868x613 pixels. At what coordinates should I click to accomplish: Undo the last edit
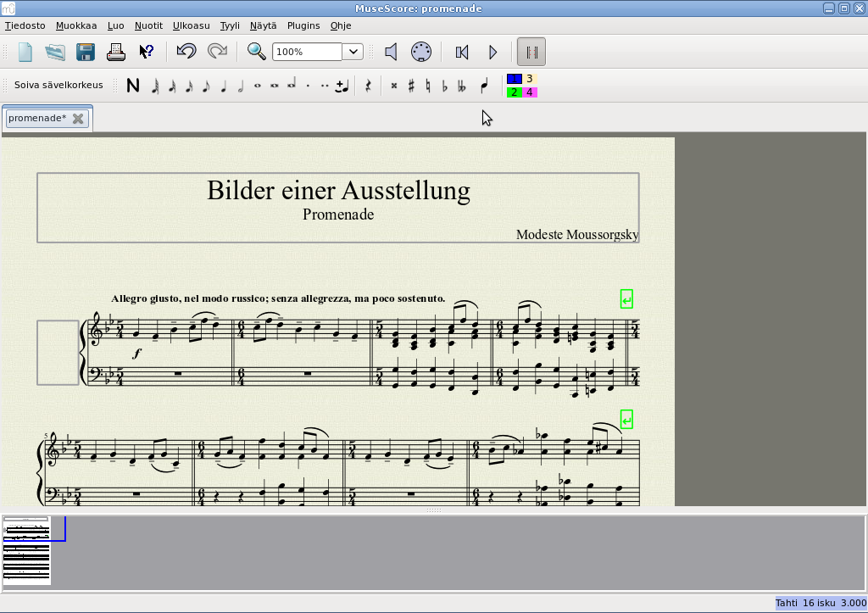(186, 52)
